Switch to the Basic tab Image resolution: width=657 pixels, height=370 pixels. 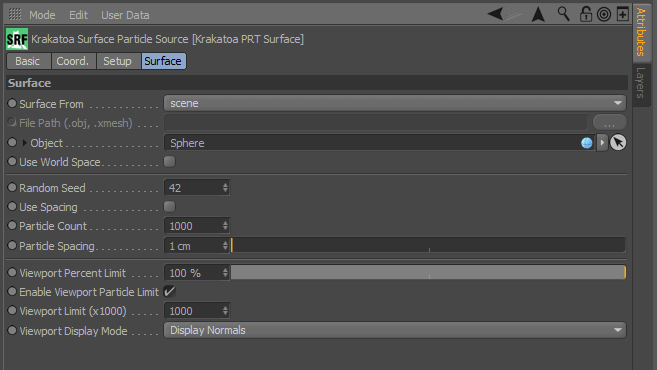[x=28, y=61]
